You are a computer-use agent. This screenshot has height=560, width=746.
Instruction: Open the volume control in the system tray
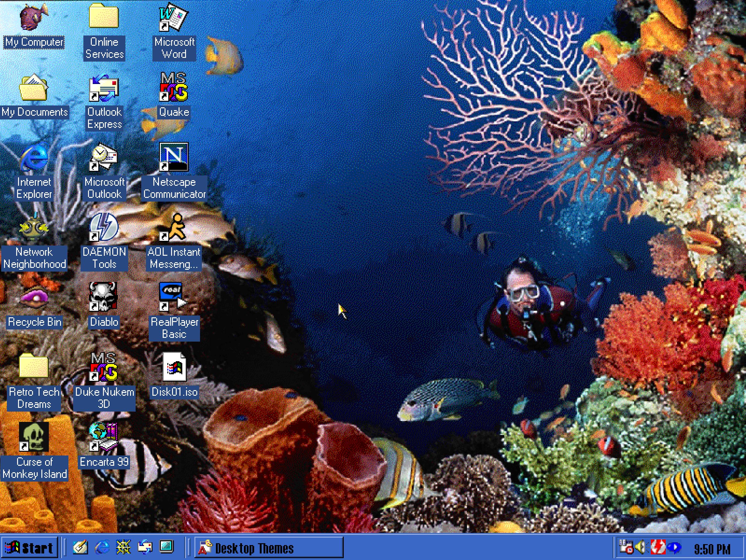(641, 547)
